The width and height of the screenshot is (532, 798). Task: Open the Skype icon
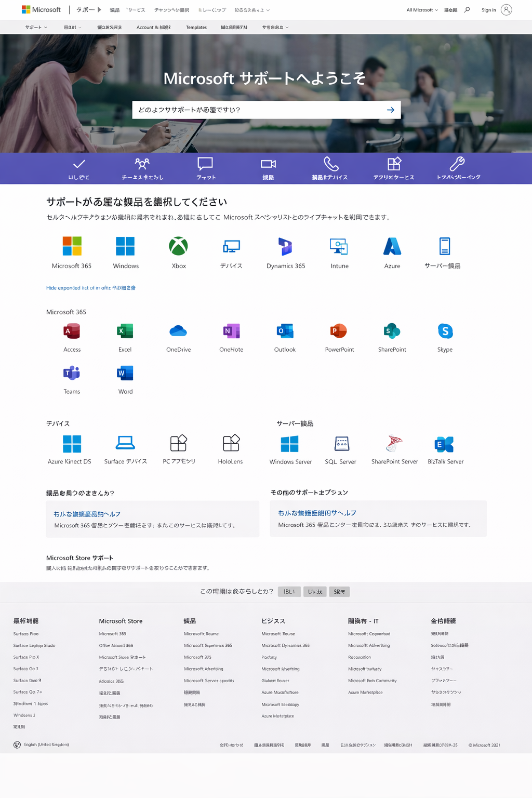[445, 331]
